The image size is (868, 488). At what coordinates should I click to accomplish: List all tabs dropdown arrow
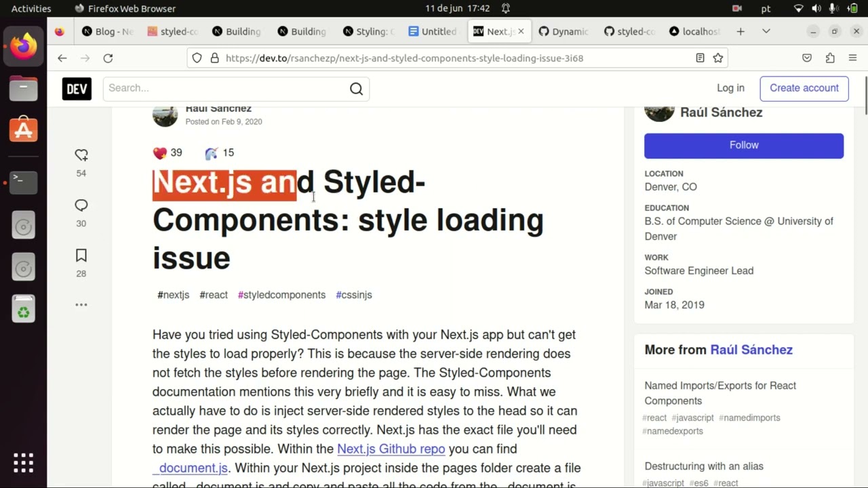click(766, 31)
